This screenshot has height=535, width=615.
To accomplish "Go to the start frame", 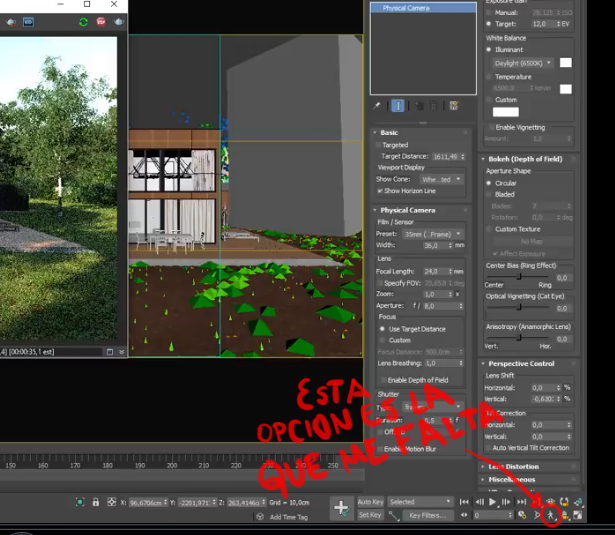I will pos(464,502).
